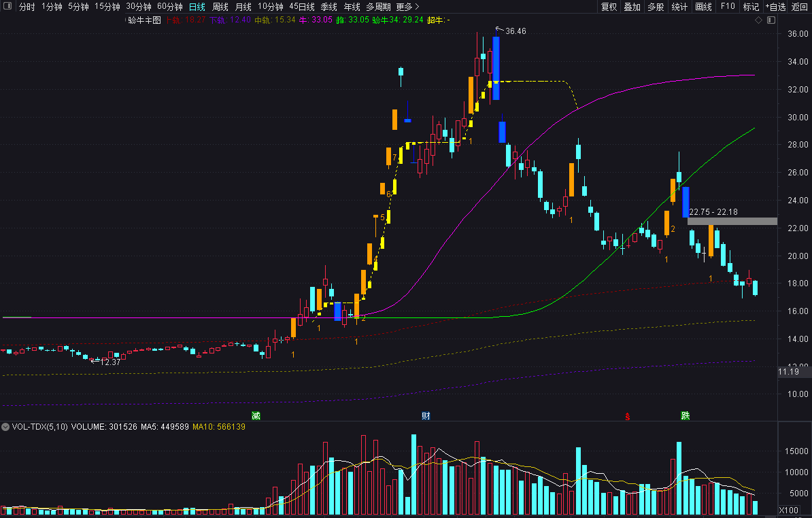Switch to 10分钟 chart period
This screenshot has height=518, width=812.
pos(270,7)
